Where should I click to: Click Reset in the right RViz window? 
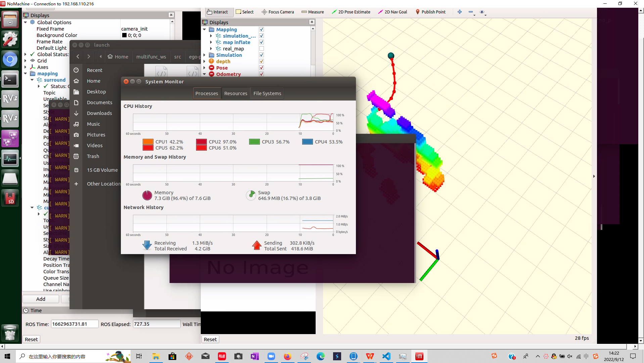pos(210,339)
